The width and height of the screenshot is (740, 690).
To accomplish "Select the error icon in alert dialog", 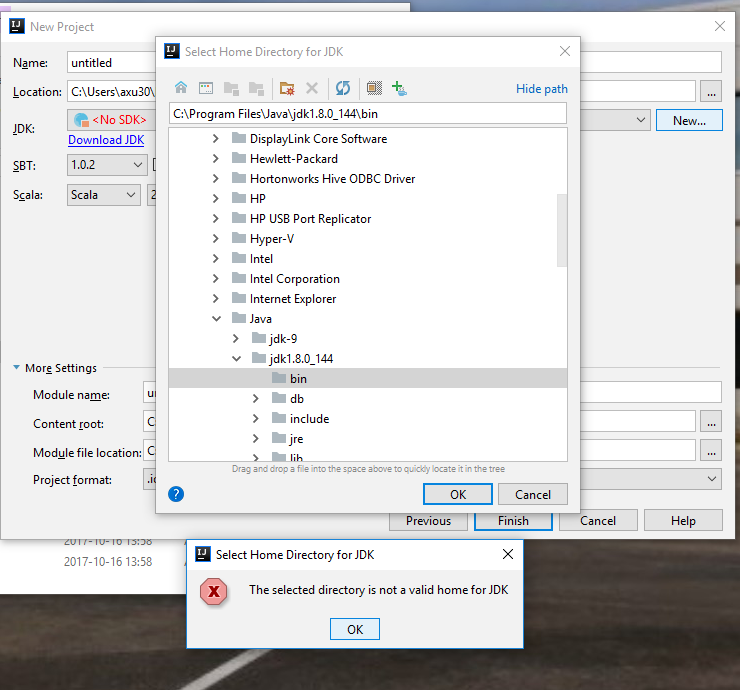I will coord(214,591).
